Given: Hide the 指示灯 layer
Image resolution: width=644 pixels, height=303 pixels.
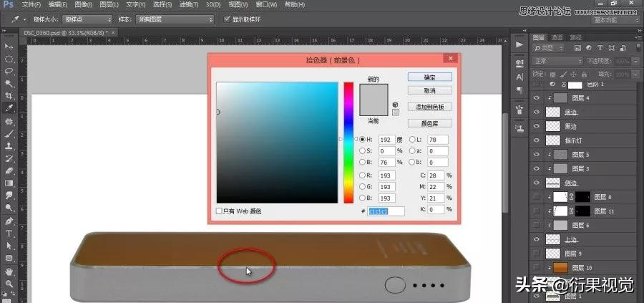Looking at the screenshot, I should tap(536, 140).
